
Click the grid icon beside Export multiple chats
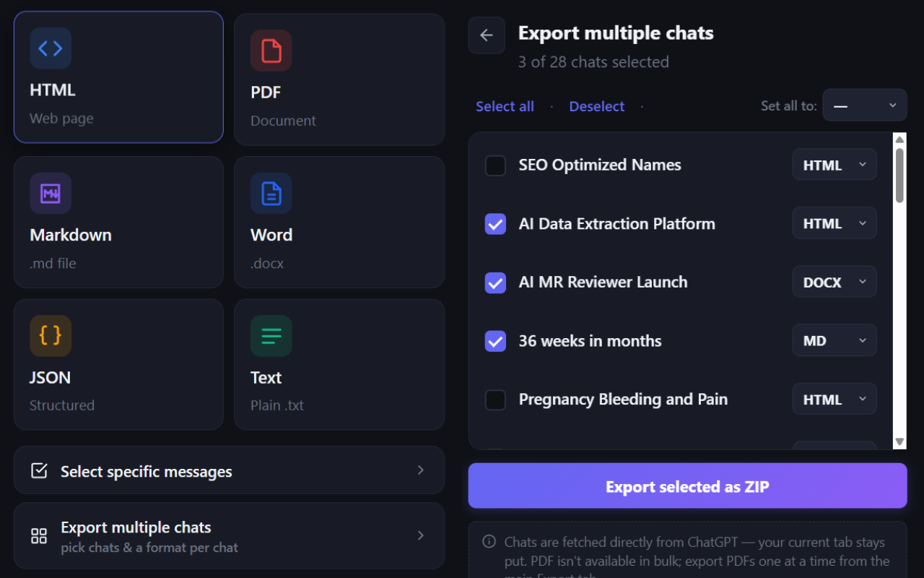(39, 535)
